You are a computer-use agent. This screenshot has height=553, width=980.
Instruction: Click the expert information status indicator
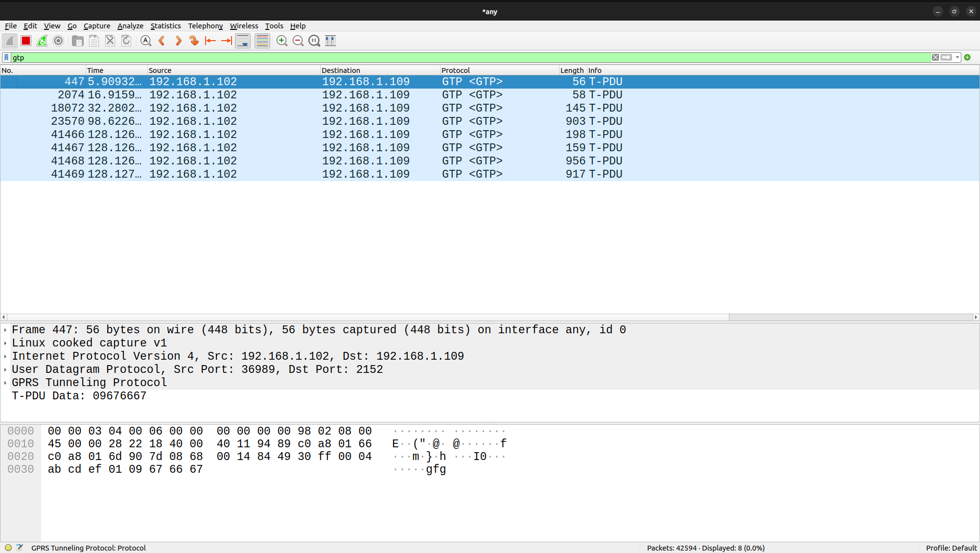tap(8, 548)
